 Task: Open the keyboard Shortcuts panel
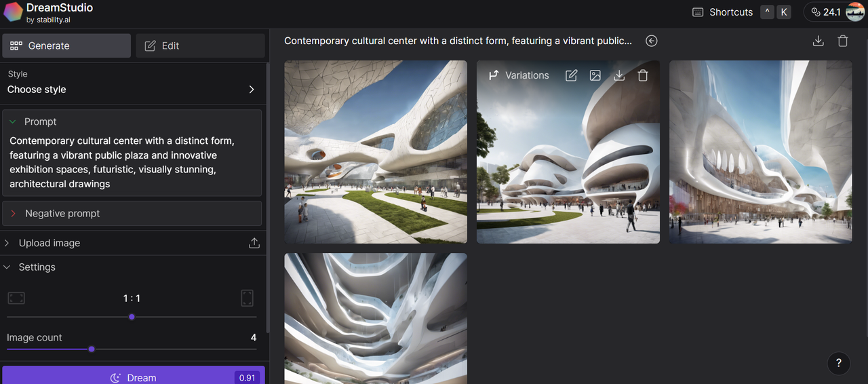[723, 12]
